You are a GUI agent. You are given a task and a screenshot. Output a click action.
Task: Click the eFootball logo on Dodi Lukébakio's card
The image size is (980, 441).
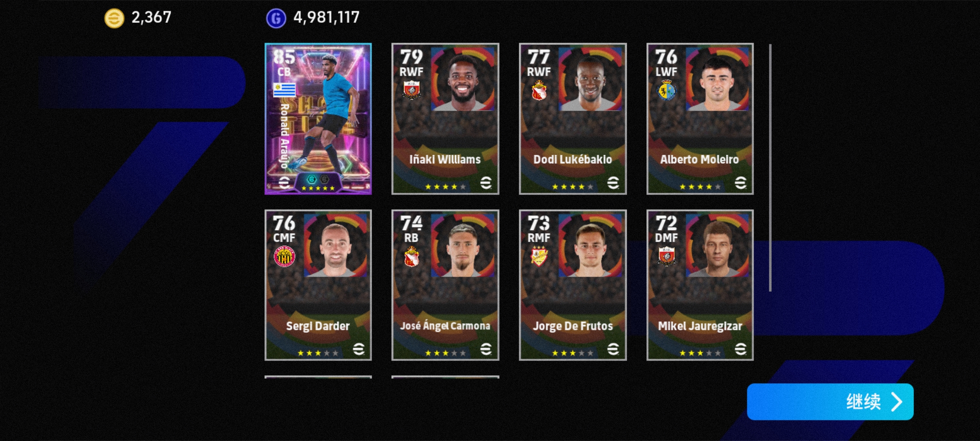[613, 183]
